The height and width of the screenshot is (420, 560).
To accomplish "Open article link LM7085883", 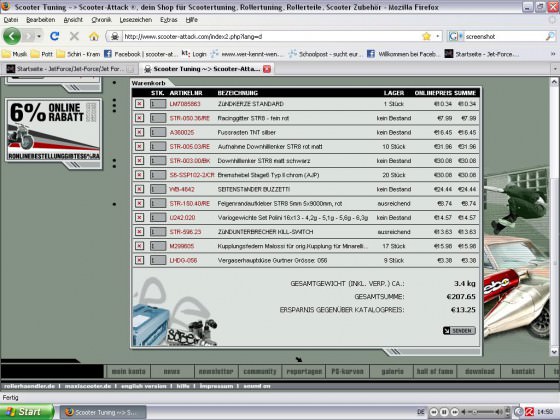I will [185, 104].
